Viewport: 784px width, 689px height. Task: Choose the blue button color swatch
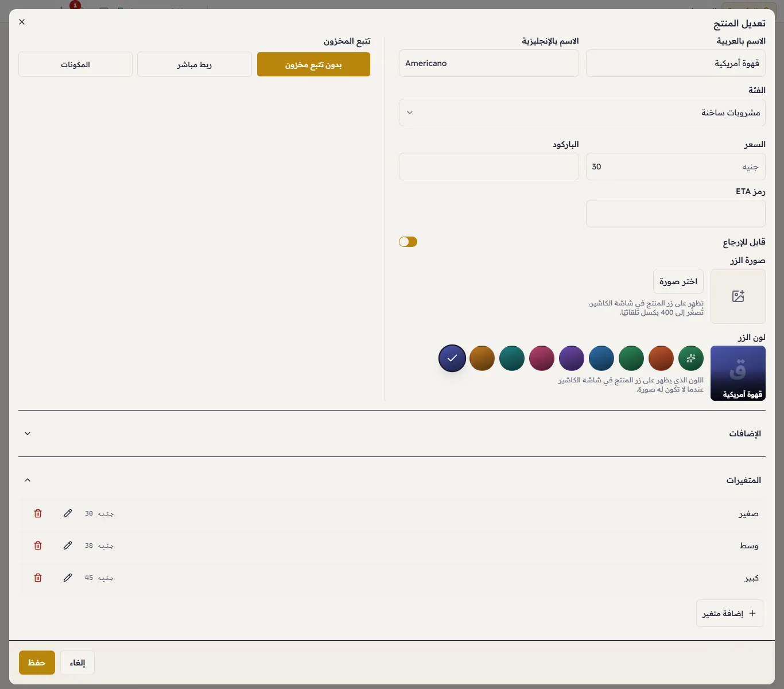pyautogui.click(x=601, y=358)
